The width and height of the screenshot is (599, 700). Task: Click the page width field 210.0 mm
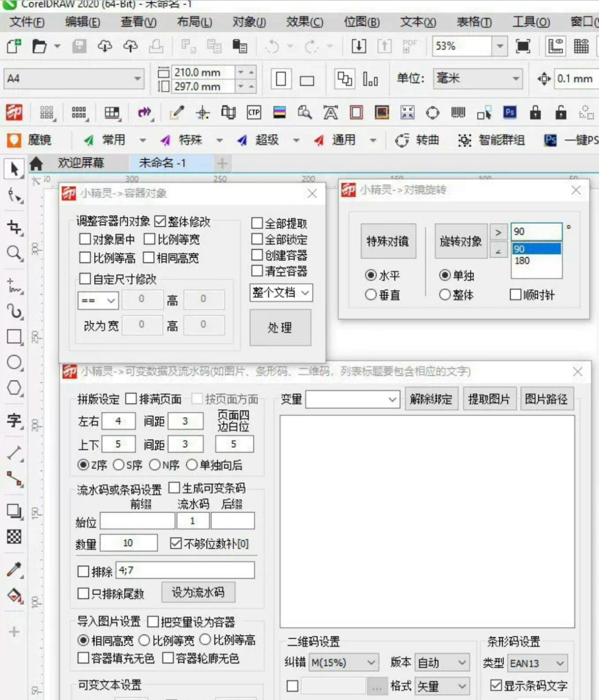click(x=203, y=72)
